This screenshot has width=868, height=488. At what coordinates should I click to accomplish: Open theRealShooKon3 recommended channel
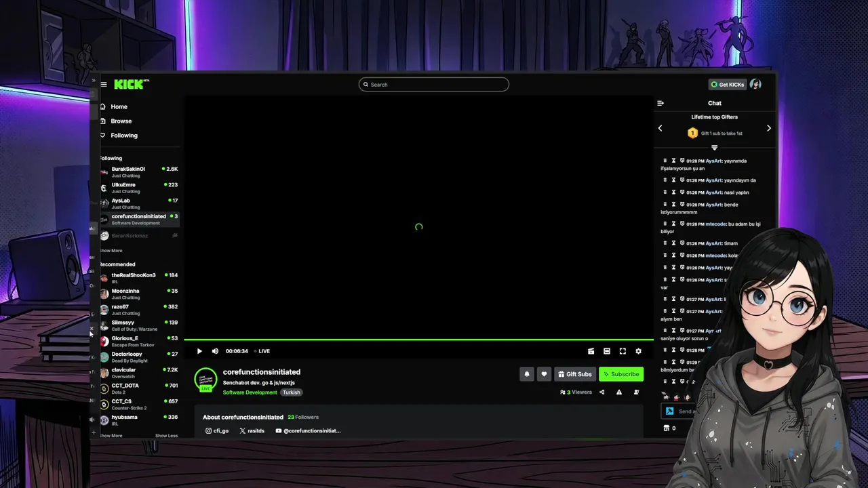point(139,278)
